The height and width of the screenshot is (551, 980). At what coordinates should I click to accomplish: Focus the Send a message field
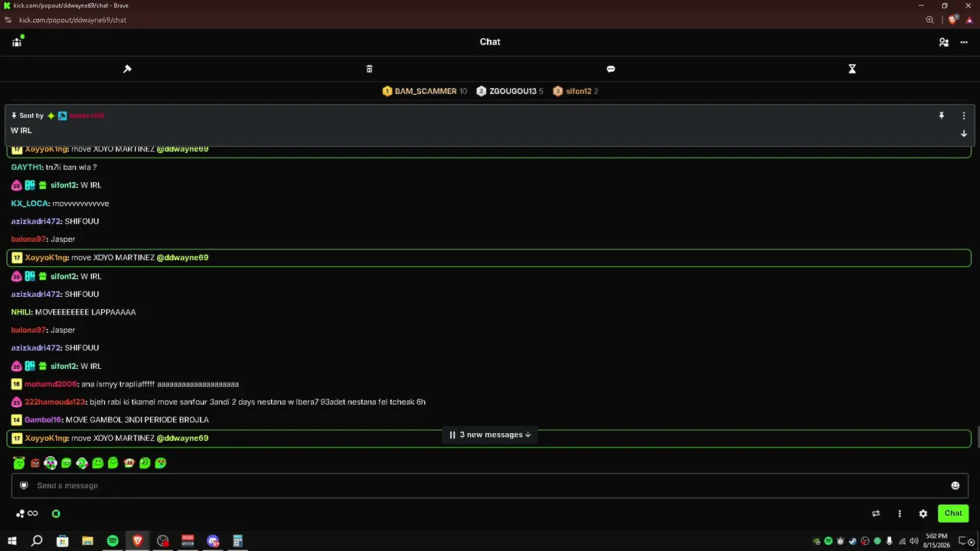tap(490, 485)
